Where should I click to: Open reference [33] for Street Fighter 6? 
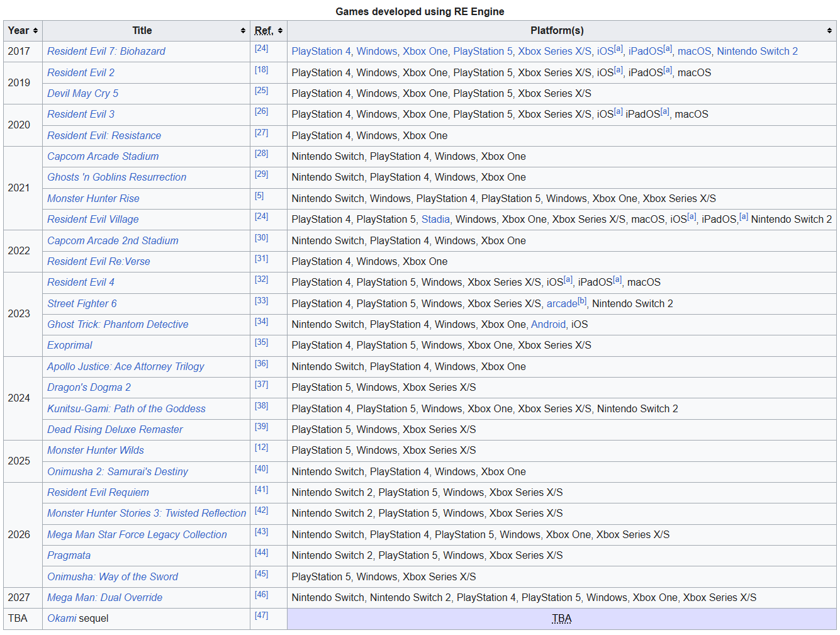261,301
